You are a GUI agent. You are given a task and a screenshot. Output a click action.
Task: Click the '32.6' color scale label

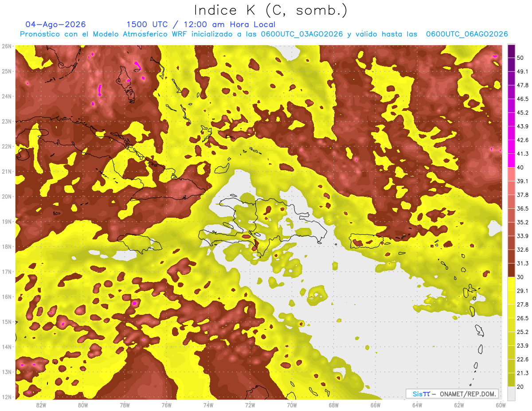[x=523, y=250]
